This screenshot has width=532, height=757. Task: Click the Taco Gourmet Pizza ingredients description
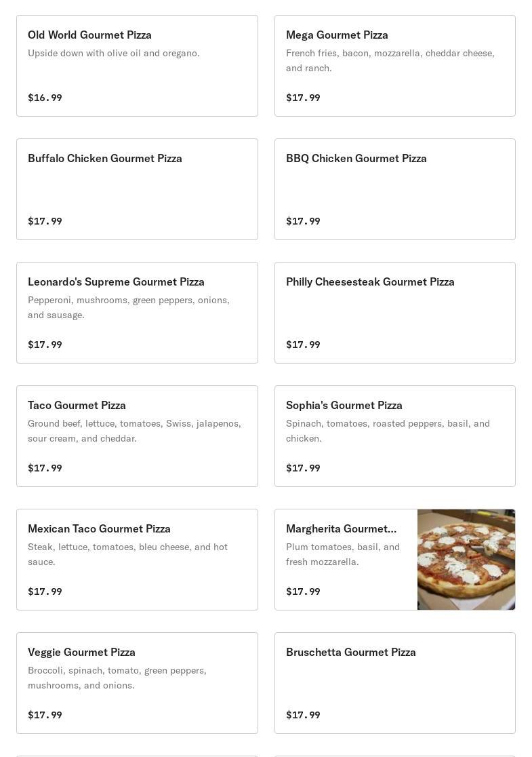(134, 431)
